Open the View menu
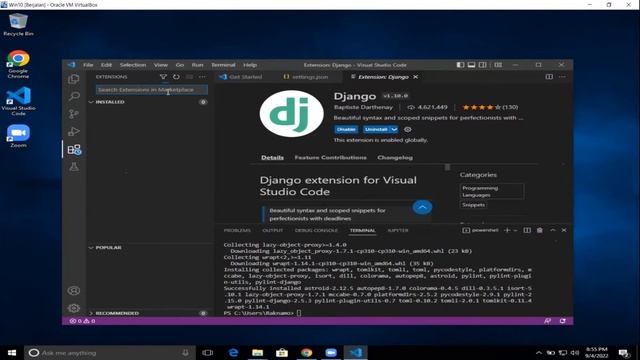The image size is (640, 360). click(x=161, y=65)
